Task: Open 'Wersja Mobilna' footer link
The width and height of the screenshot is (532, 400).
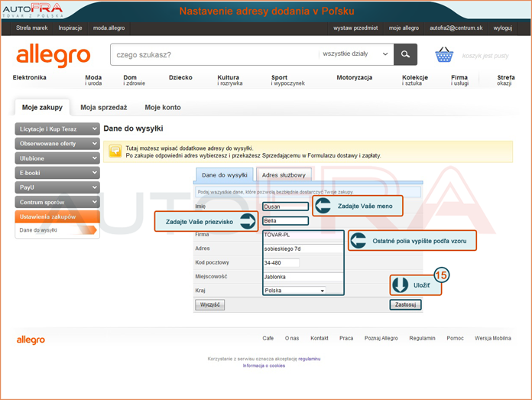Action: pyautogui.click(x=493, y=338)
